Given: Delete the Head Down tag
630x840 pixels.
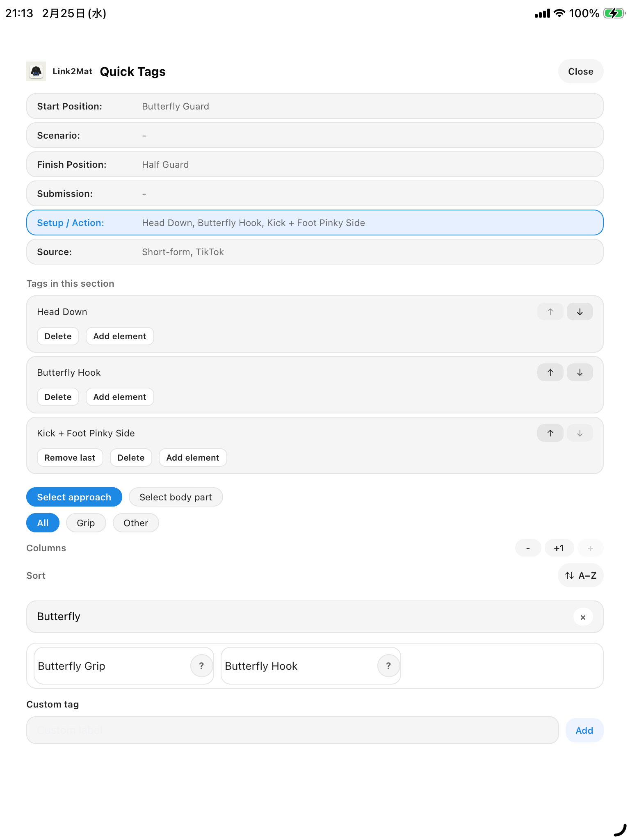Looking at the screenshot, I should pyautogui.click(x=58, y=336).
